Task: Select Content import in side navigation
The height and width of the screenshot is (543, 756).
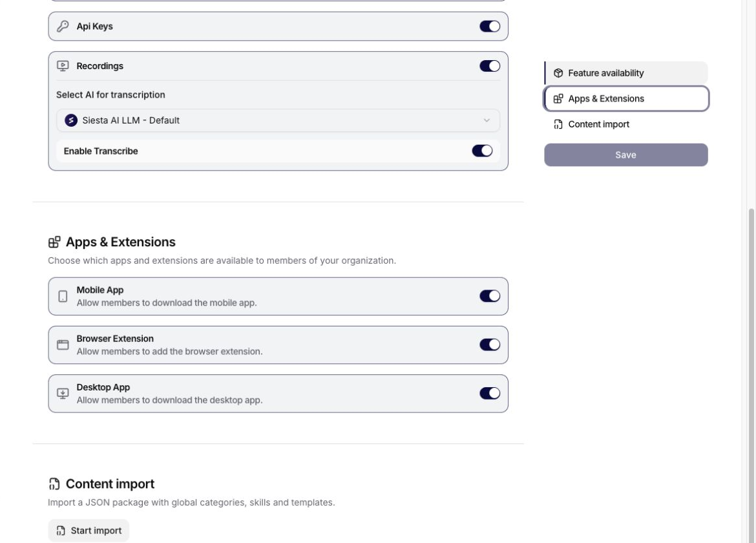Action: (x=626, y=124)
